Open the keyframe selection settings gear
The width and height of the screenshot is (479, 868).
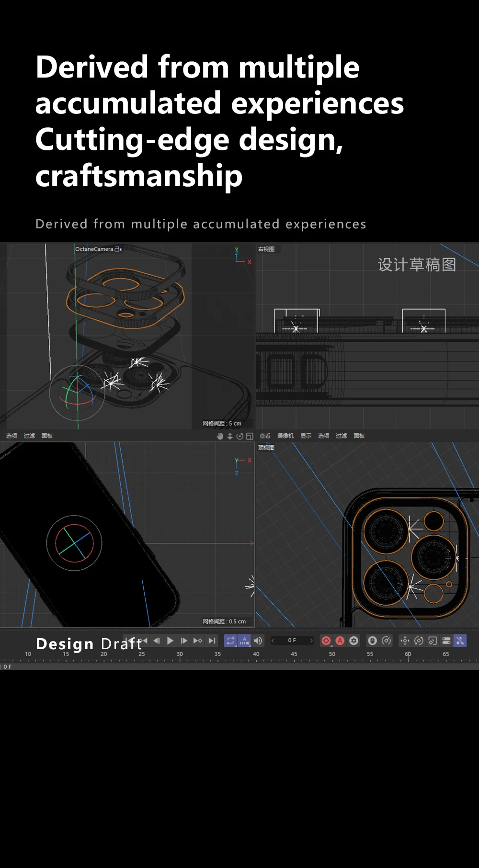click(354, 641)
